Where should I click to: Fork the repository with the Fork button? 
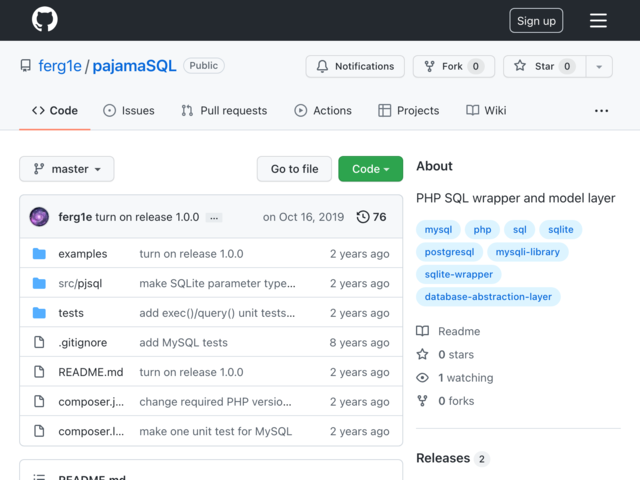pyautogui.click(x=454, y=66)
